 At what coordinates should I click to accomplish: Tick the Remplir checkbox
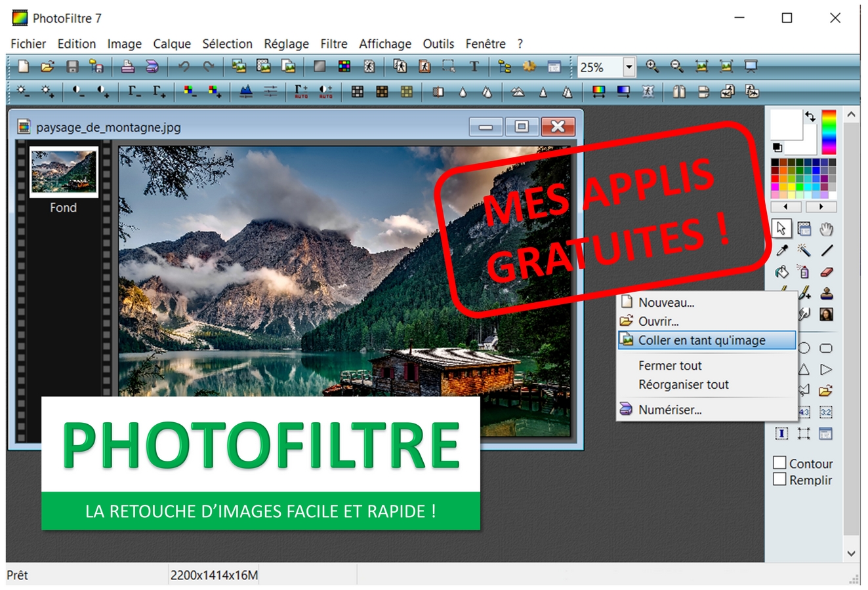click(x=779, y=479)
